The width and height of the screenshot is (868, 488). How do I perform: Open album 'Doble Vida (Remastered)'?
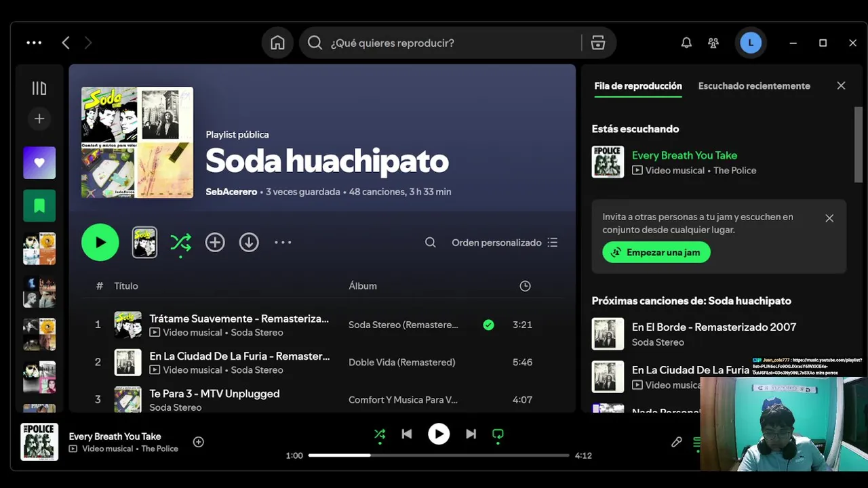401,362
